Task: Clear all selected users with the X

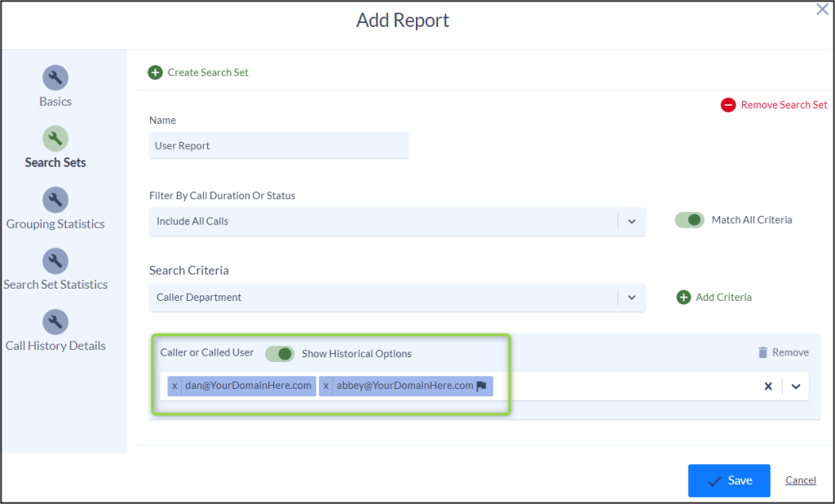Action: point(768,387)
